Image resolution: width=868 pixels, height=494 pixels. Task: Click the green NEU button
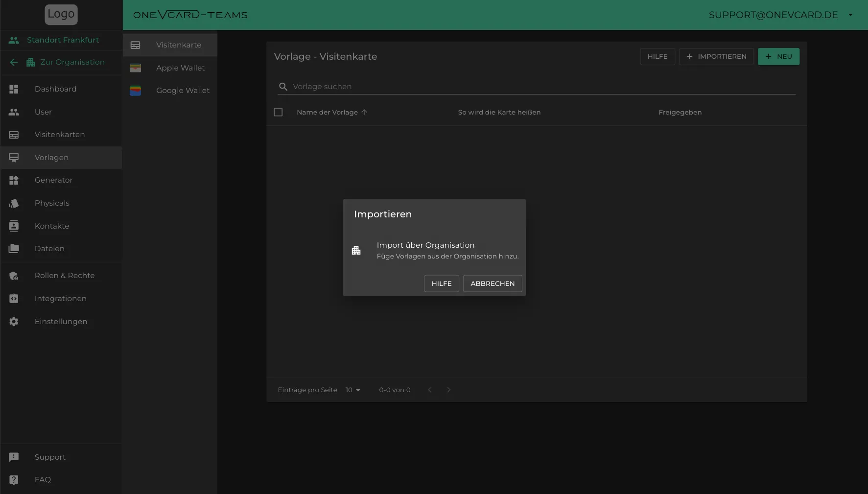tap(778, 56)
